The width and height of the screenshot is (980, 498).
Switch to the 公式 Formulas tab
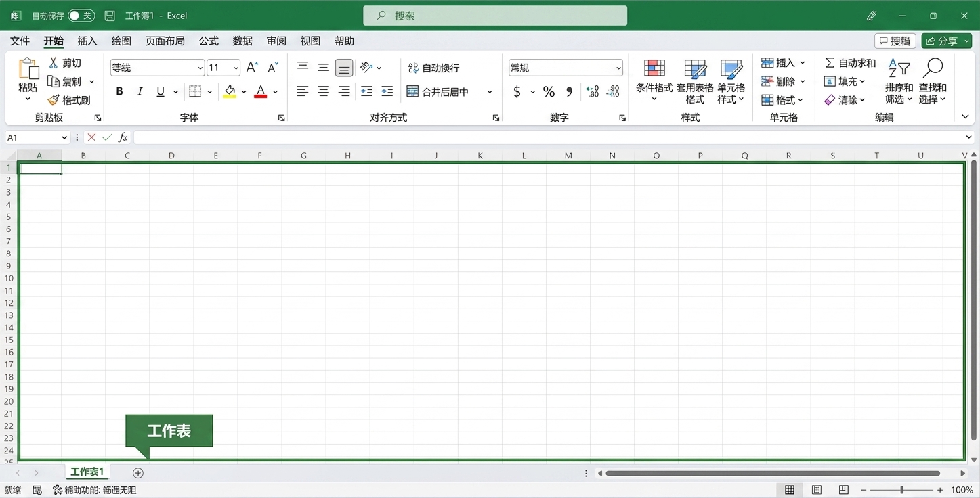pyautogui.click(x=209, y=41)
